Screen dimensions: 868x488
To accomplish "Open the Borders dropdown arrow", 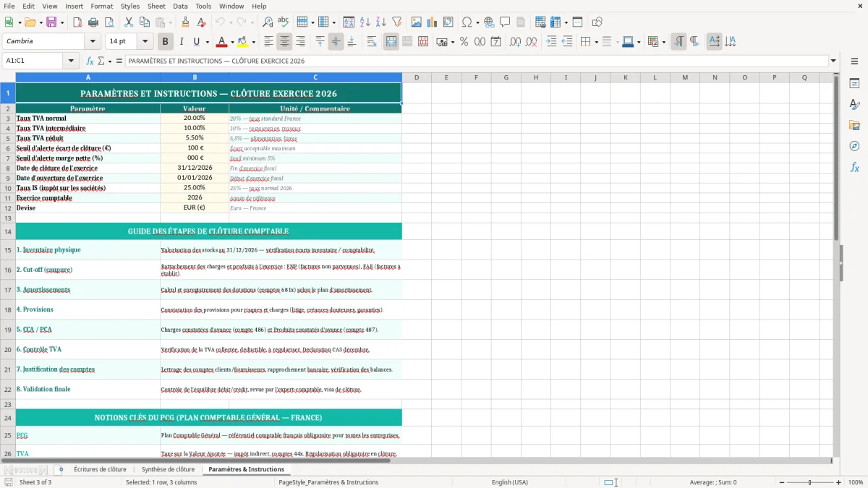I will (x=597, y=42).
